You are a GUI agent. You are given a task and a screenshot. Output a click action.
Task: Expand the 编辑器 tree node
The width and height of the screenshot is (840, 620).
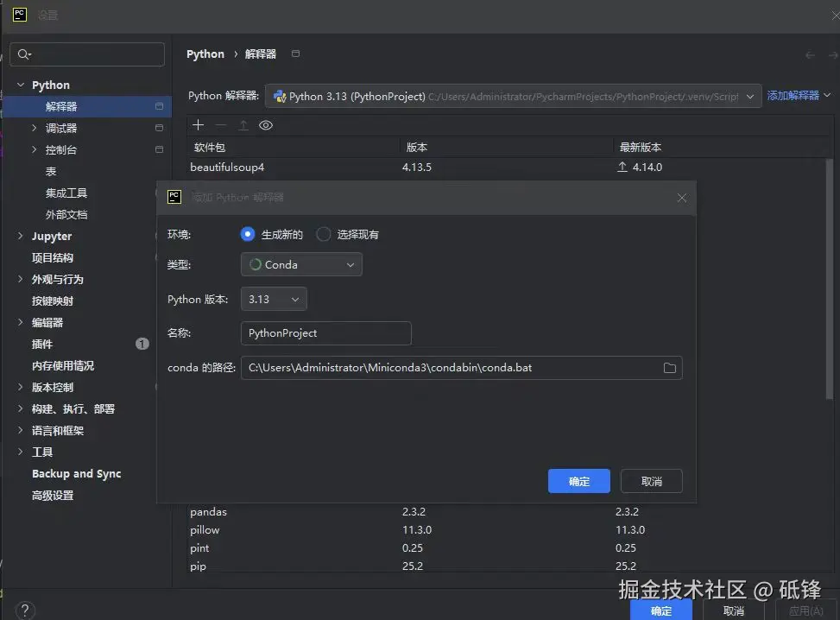click(21, 322)
